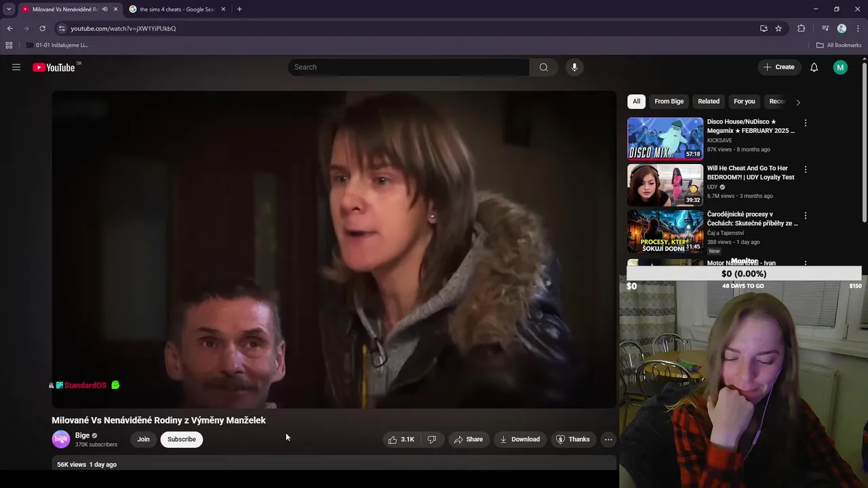
Task: Open KICKSAVE channel link
Action: pyautogui.click(x=719, y=141)
